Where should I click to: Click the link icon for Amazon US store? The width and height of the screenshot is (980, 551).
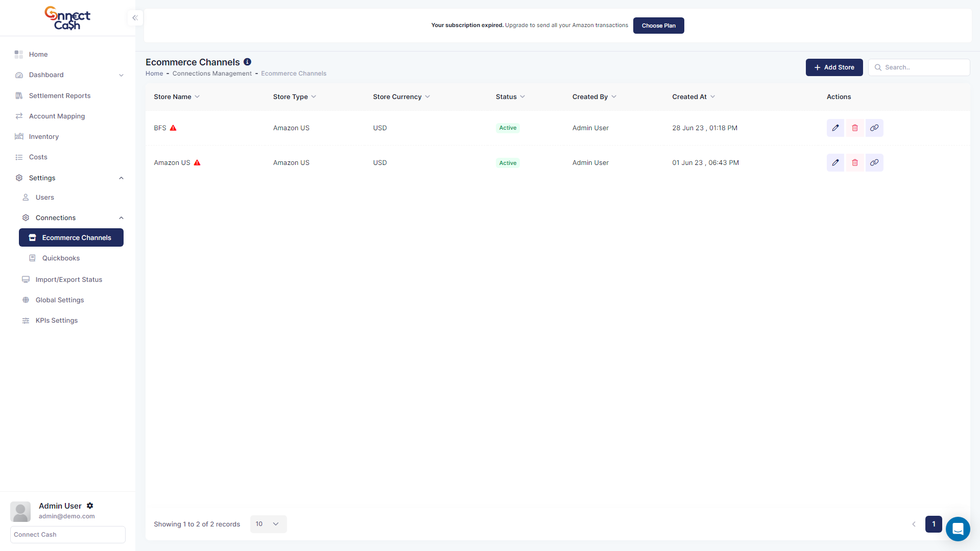(874, 162)
